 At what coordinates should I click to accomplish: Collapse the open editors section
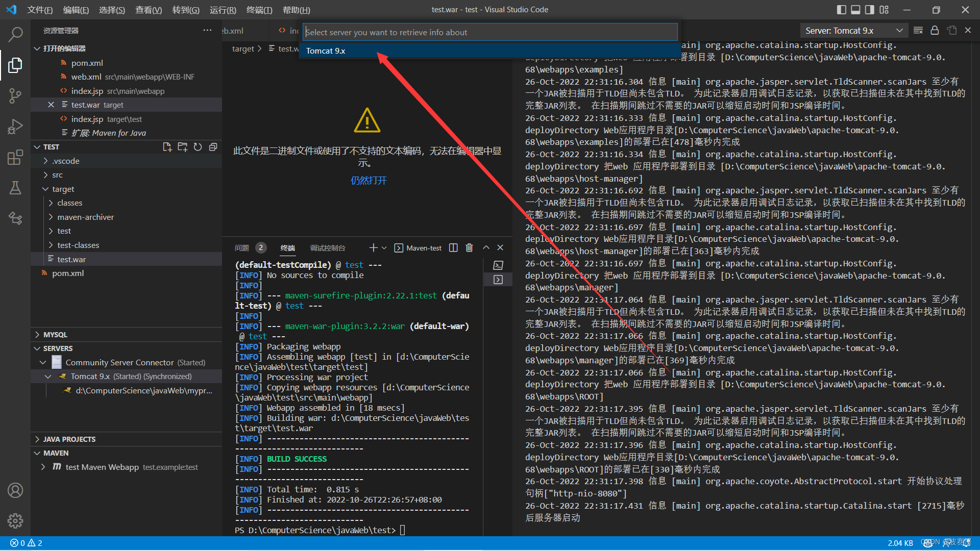tap(37, 48)
